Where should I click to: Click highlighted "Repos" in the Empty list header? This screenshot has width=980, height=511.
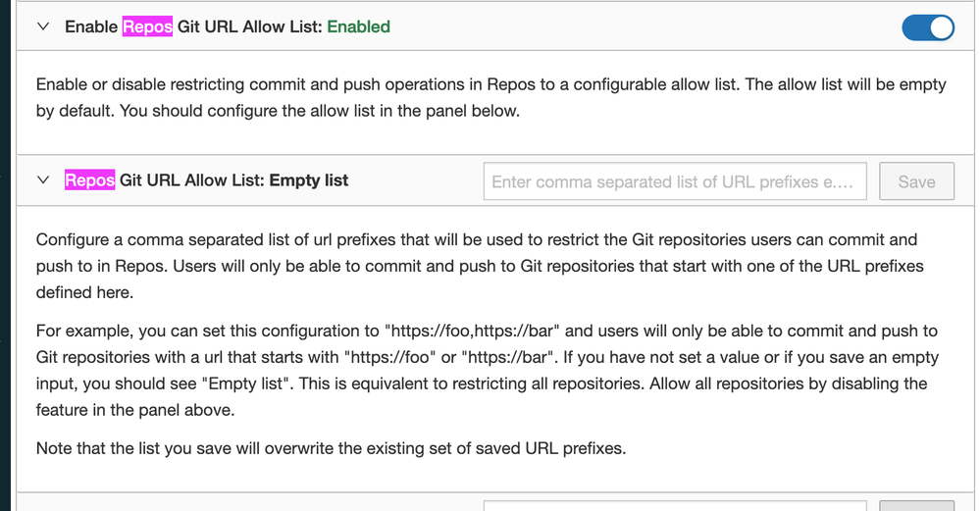point(90,180)
